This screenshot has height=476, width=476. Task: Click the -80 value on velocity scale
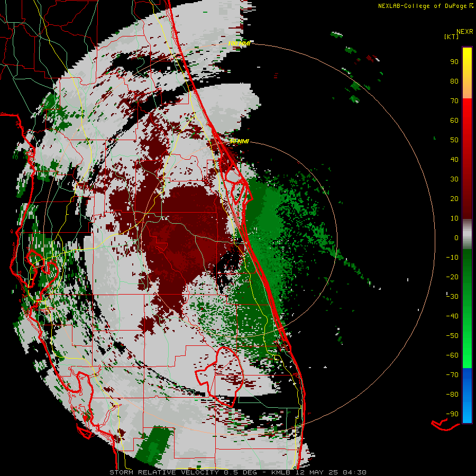click(x=452, y=395)
